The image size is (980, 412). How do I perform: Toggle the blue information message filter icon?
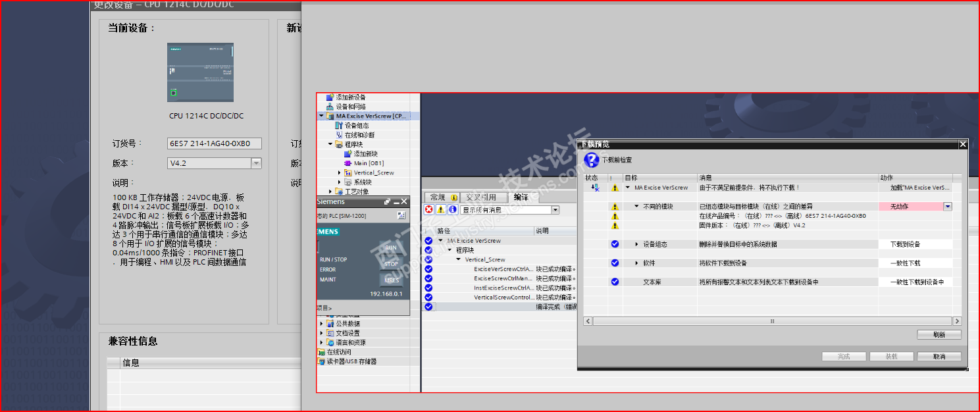[x=453, y=210]
